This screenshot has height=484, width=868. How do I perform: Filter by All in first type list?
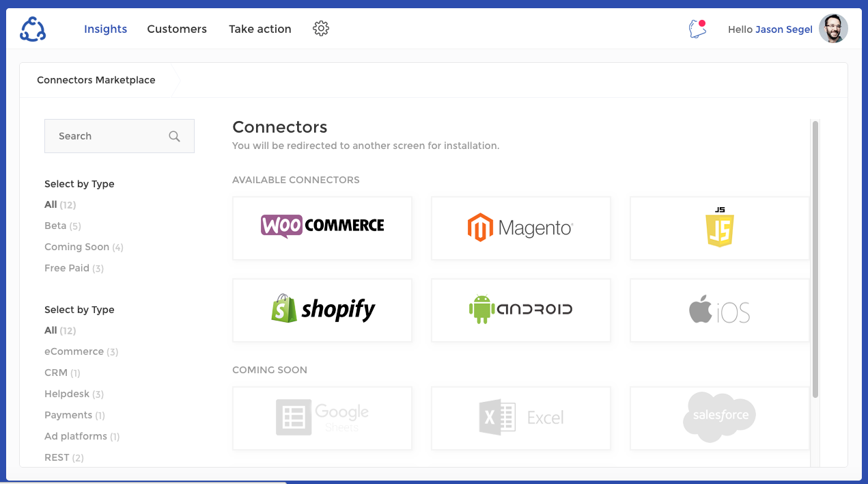(x=60, y=204)
